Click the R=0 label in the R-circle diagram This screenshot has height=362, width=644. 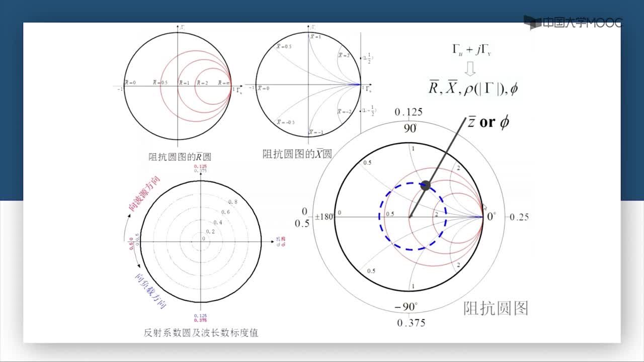130,82
